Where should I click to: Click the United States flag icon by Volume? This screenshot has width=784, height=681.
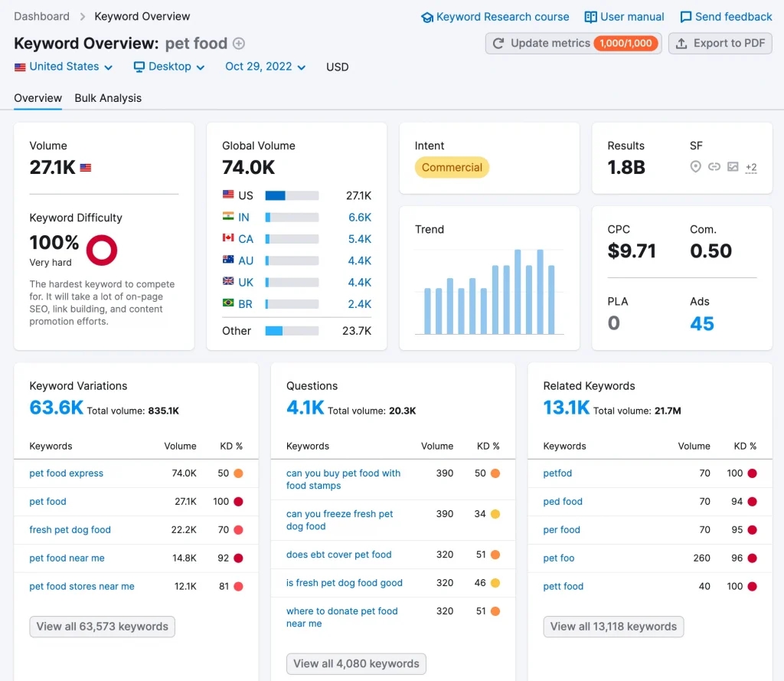pos(86,168)
